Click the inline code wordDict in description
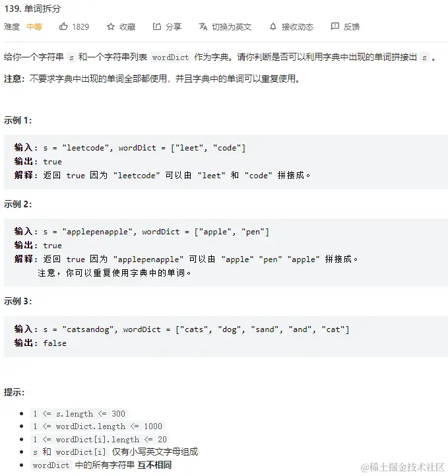 pyautogui.click(x=170, y=57)
